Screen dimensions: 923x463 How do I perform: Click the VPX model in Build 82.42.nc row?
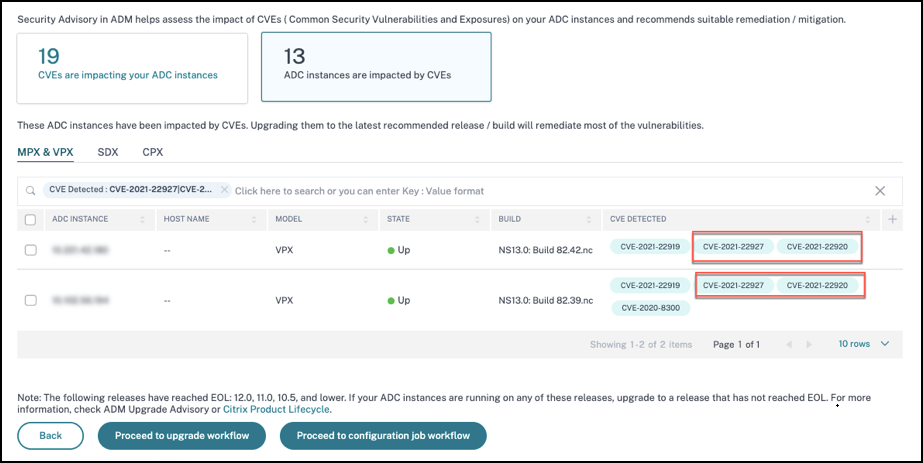(x=284, y=250)
